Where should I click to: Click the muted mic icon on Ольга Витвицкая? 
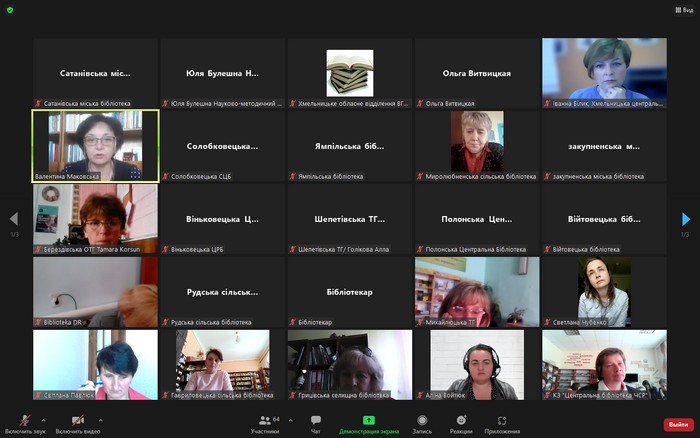(420, 104)
